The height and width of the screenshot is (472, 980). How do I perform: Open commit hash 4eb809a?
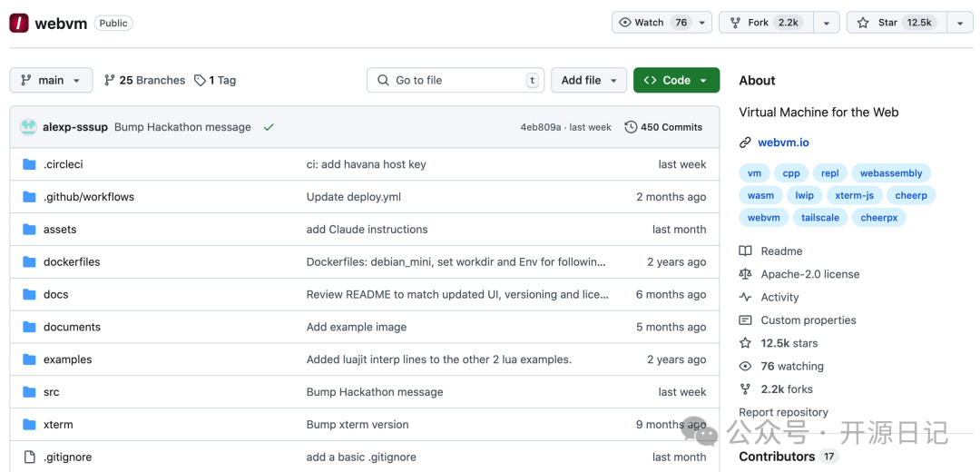tap(541, 127)
